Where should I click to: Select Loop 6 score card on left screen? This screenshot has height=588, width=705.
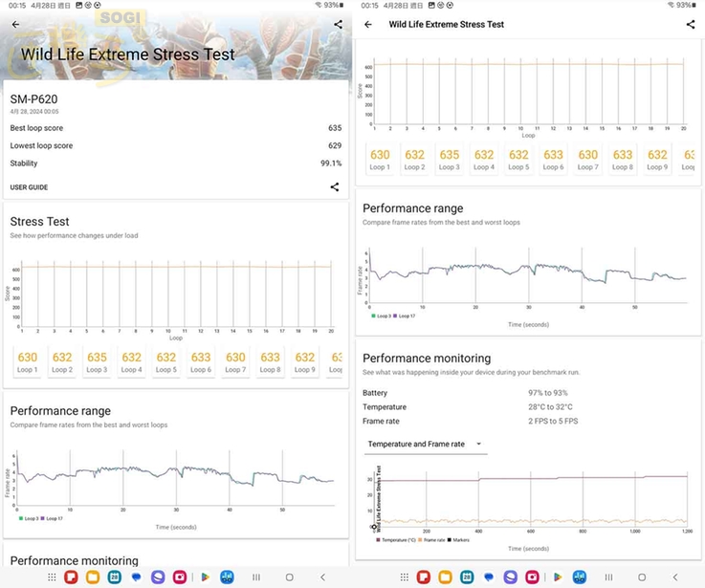[201, 361]
